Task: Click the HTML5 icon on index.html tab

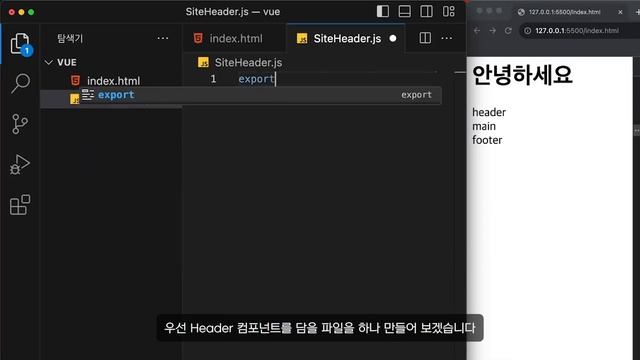Action: point(198,38)
